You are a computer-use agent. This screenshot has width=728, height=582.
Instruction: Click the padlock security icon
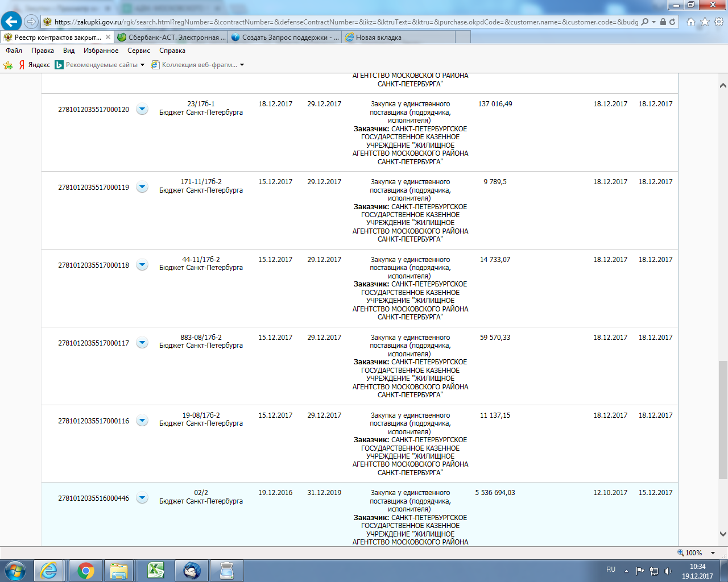[x=663, y=22]
